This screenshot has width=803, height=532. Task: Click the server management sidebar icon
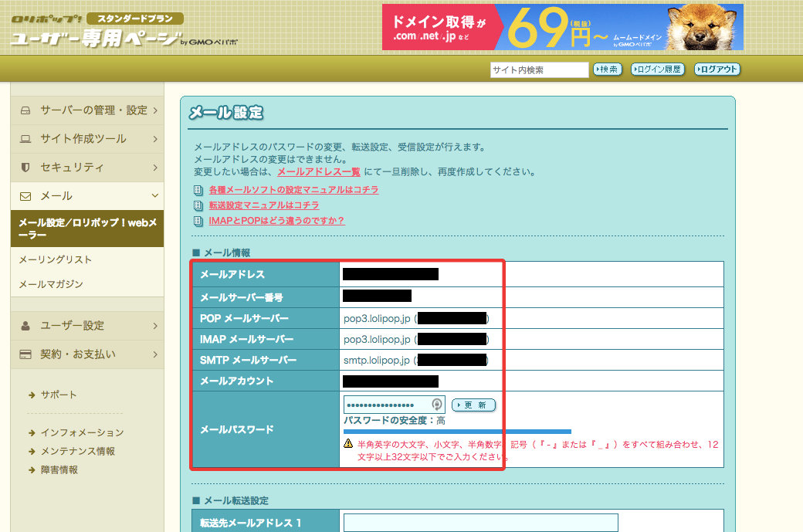click(25, 110)
